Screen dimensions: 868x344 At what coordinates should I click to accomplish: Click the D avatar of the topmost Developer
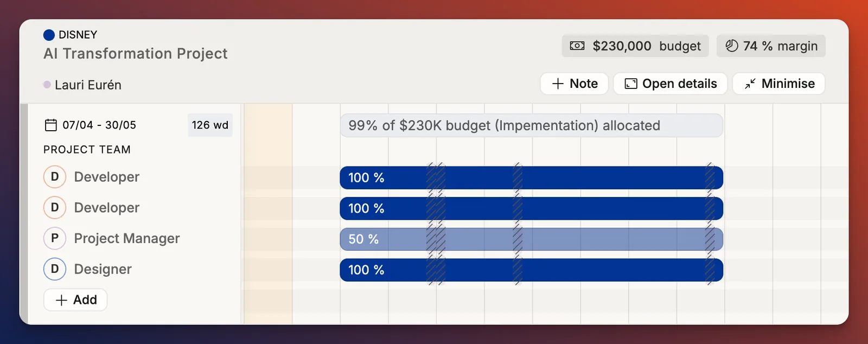click(55, 177)
